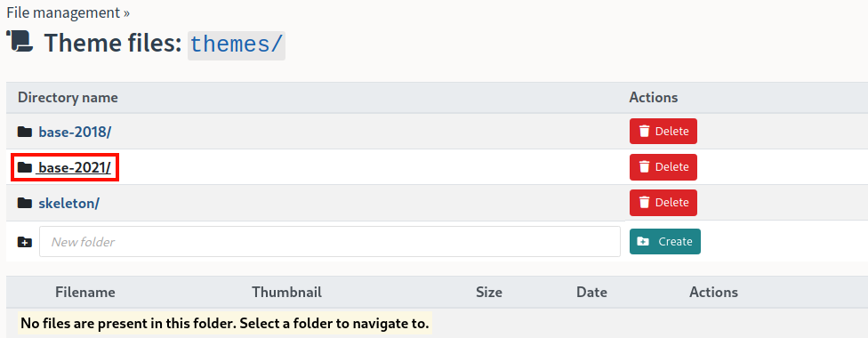Click the new folder plus icon
868x338 pixels.
click(x=24, y=242)
